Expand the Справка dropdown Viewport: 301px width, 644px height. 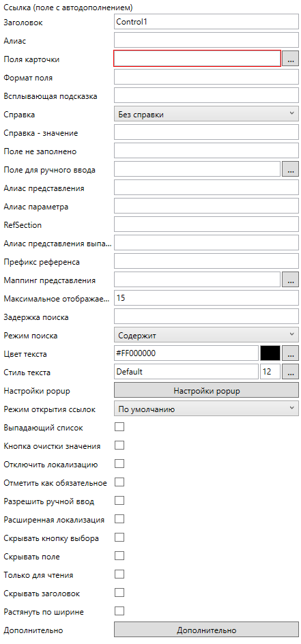(x=206, y=114)
